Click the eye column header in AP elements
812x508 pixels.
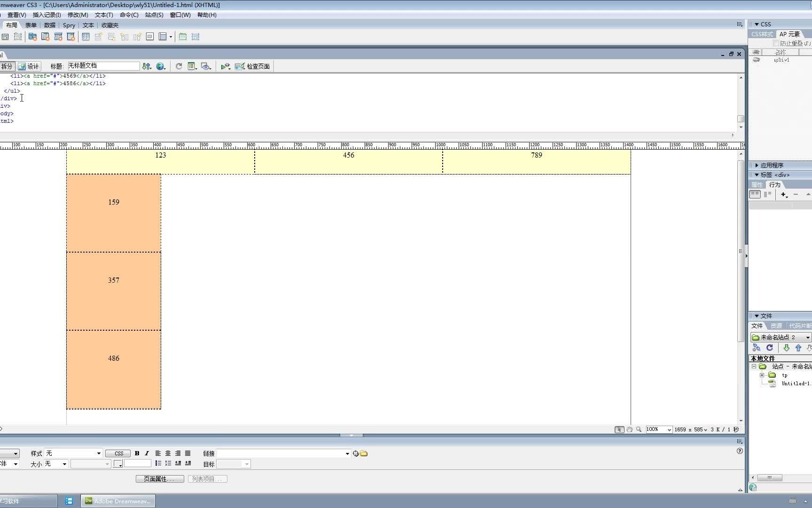756,52
